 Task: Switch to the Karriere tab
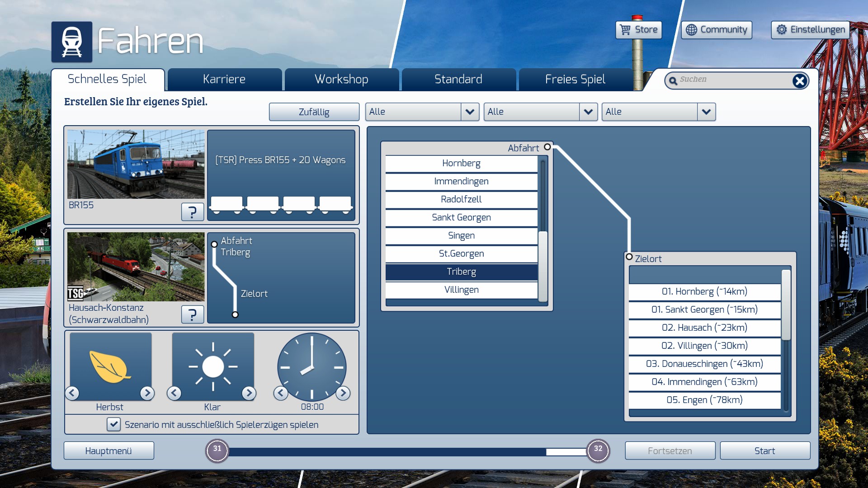(x=224, y=80)
